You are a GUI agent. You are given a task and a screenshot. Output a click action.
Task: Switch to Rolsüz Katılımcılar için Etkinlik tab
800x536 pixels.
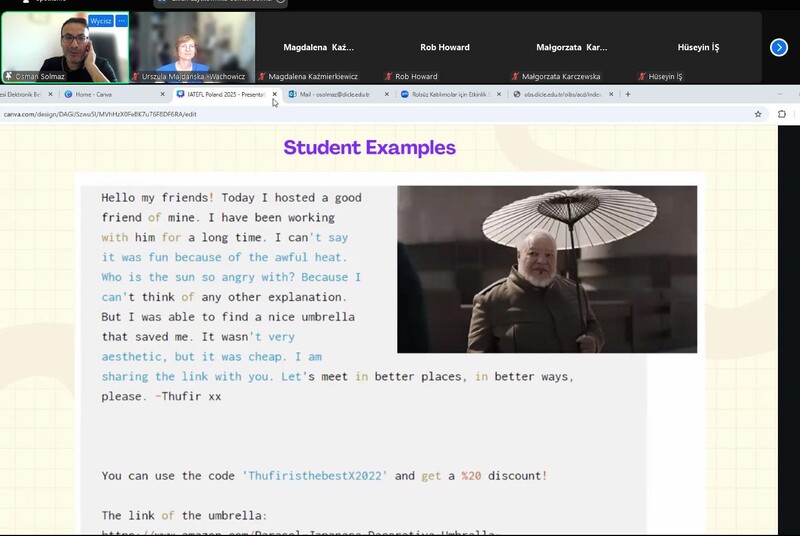451,94
